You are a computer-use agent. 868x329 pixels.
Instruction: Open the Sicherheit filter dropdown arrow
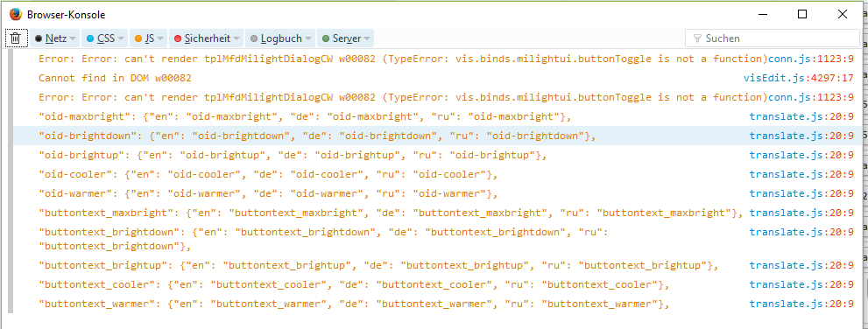pyautogui.click(x=236, y=38)
